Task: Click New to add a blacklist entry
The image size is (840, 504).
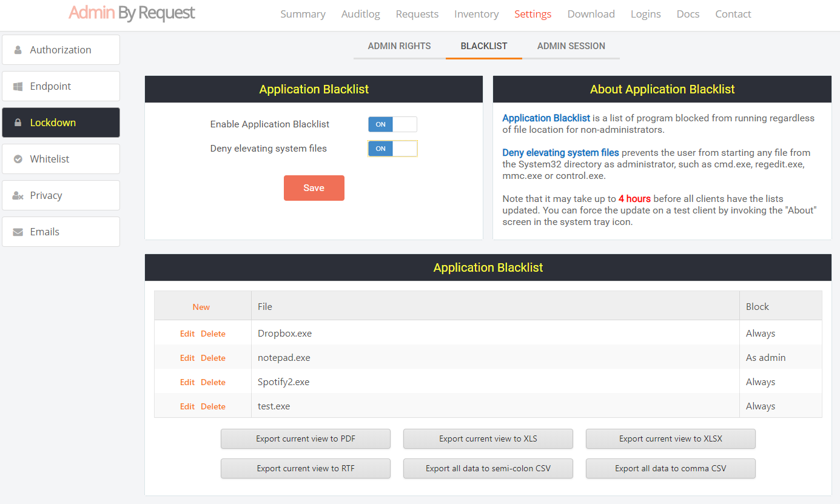Action: tap(201, 307)
